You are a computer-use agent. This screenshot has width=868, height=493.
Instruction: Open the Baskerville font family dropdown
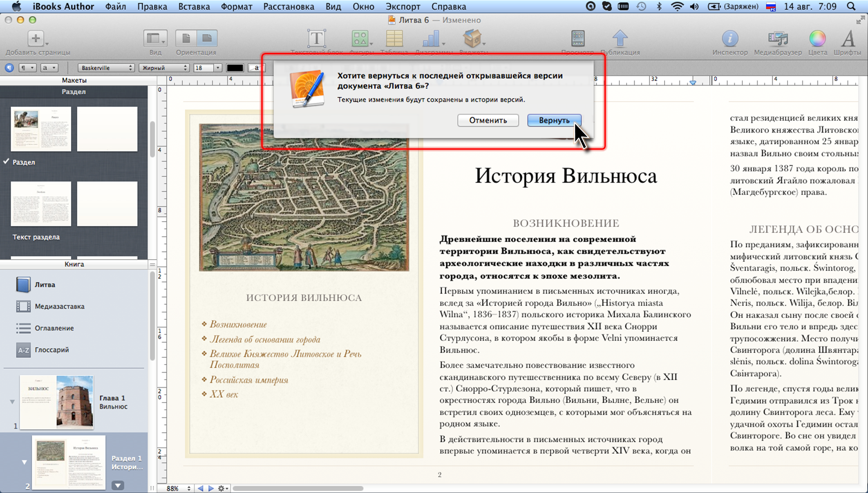pos(106,68)
